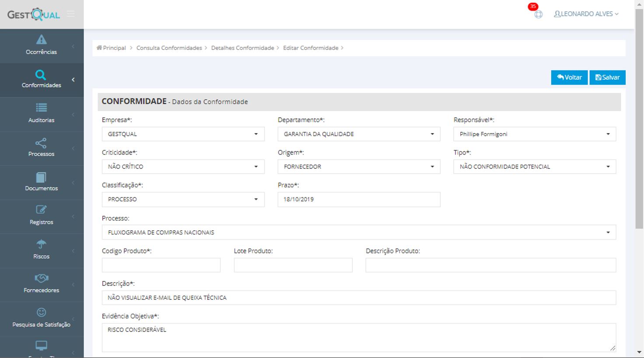The height and width of the screenshot is (358, 644).
Task: Open the Pesquisa de Satisfação smiley icon
Action: (42, 312)
